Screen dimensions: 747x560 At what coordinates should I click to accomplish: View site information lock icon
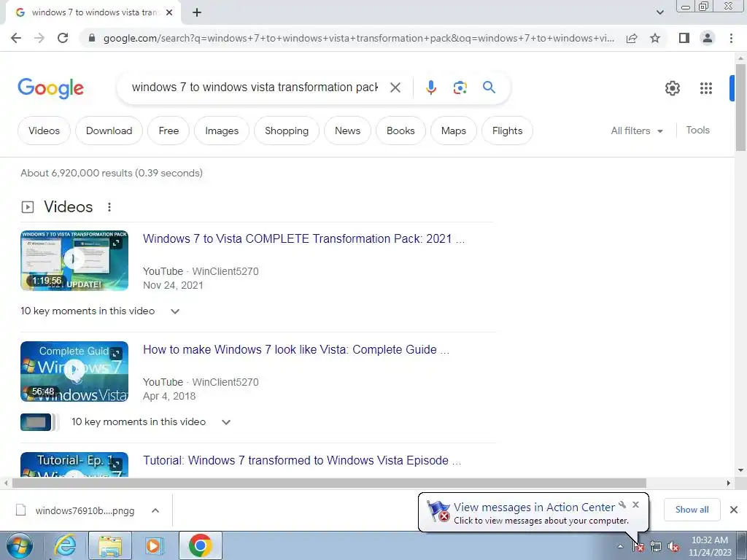point(92,38)
